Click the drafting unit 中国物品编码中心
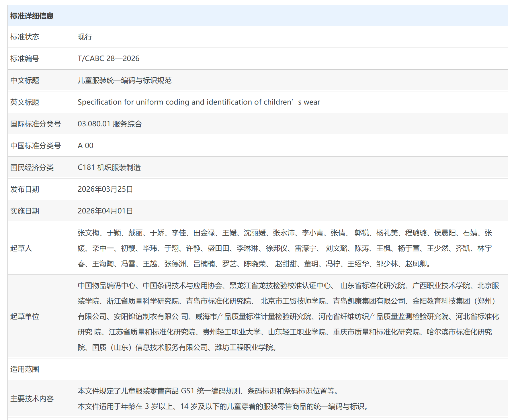 pos(106,286)
